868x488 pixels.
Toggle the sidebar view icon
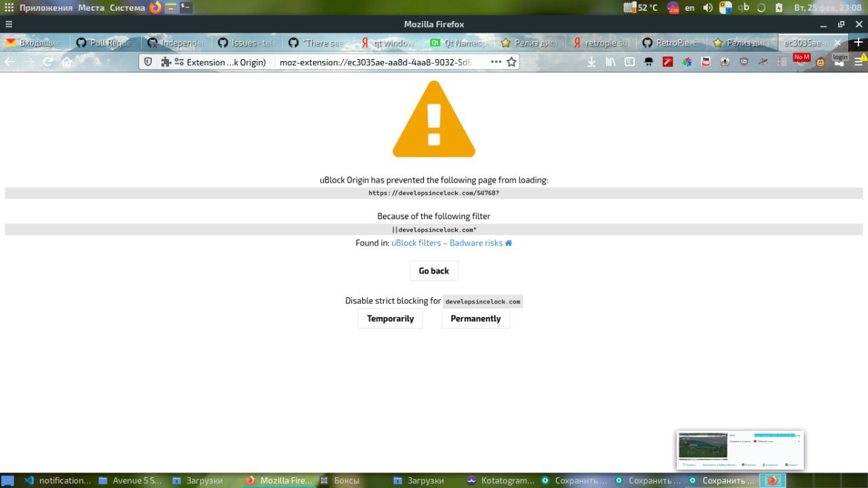click(x=629, y=62)
